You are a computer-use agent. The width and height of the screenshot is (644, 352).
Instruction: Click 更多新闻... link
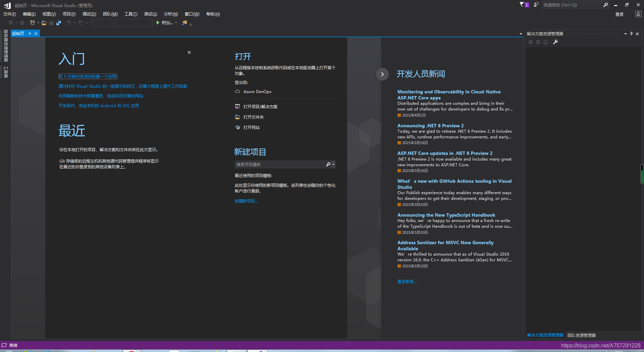click(x=407, y=282)
